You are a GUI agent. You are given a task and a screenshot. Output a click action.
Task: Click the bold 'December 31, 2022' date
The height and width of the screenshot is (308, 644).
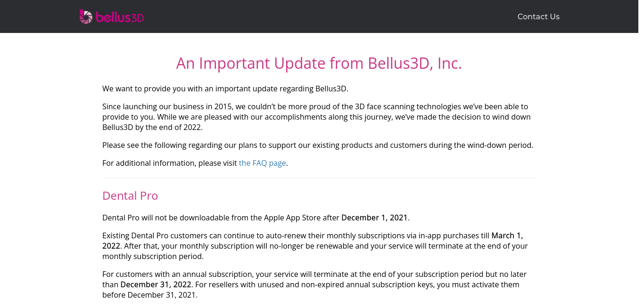click(x=156, y=284)
